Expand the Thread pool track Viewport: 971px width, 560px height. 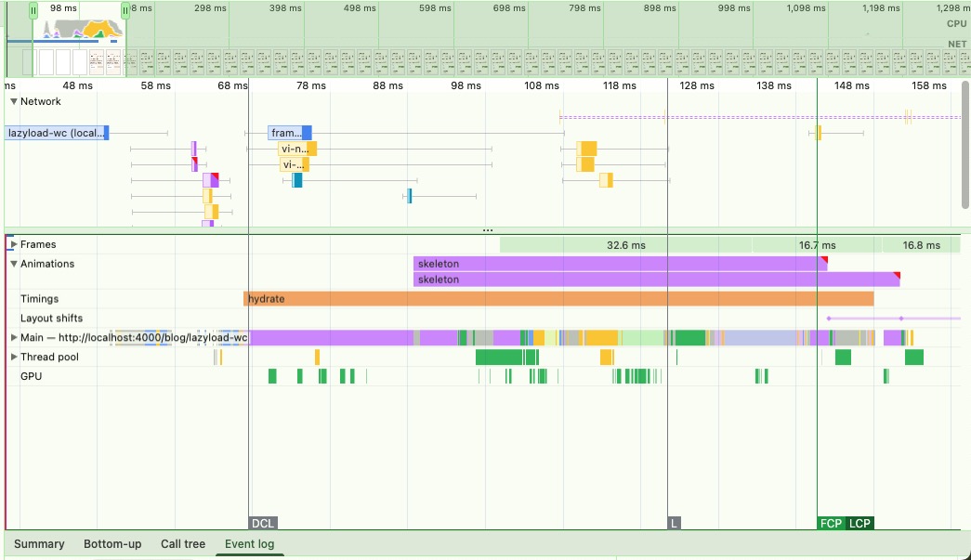(x=14, y=357)
